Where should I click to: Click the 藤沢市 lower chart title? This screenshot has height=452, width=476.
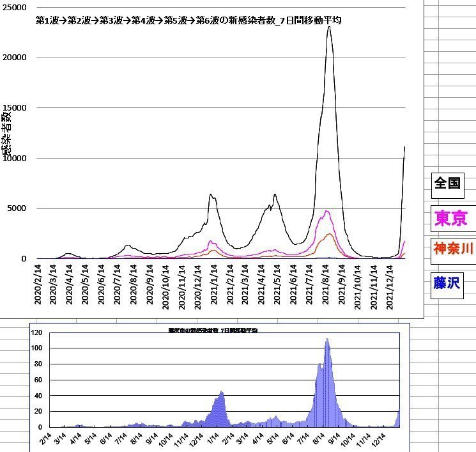(213, 330)
